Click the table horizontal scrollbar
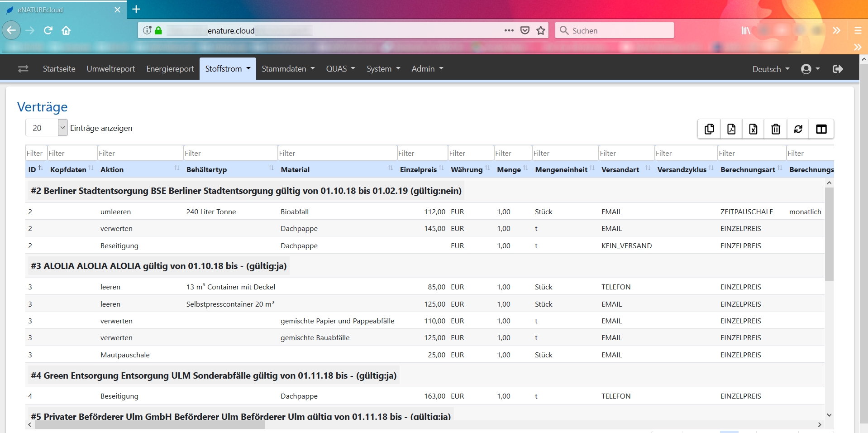 click(150, 424)
